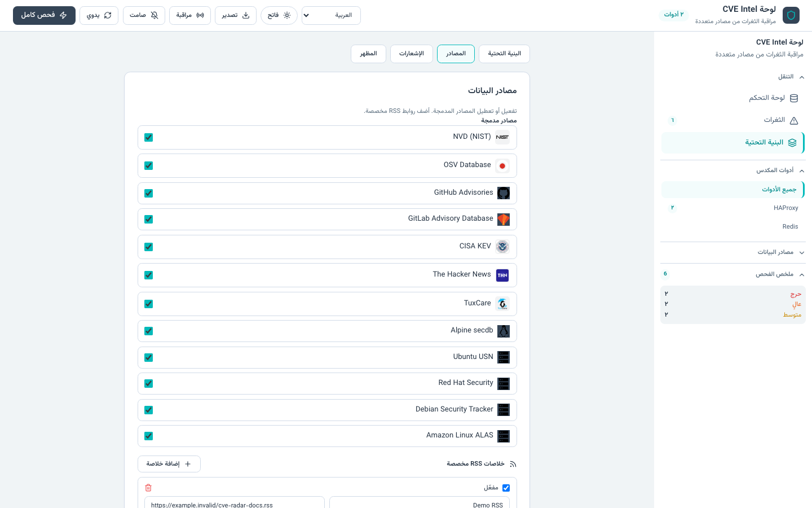The height and width of the screenshot is (508, 812).
Task: Click the layers icon next to البنية التحتية
Action: pyautogui.click(x=792, y=143)
